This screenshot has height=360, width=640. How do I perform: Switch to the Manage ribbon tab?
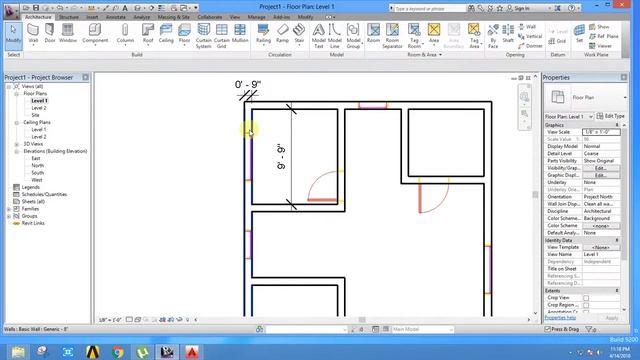pyautogui.click(x=256, y=17)
